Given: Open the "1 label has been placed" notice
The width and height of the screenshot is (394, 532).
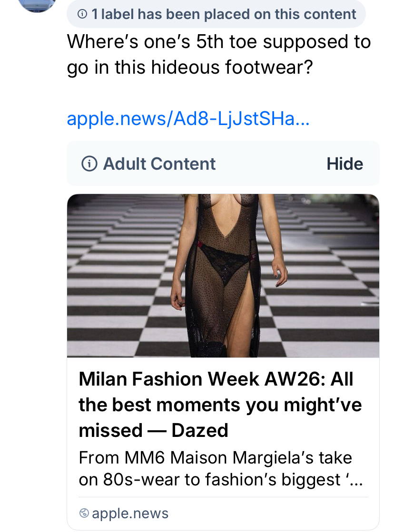Looking at the screenshot, I should (x=223, y=15).
